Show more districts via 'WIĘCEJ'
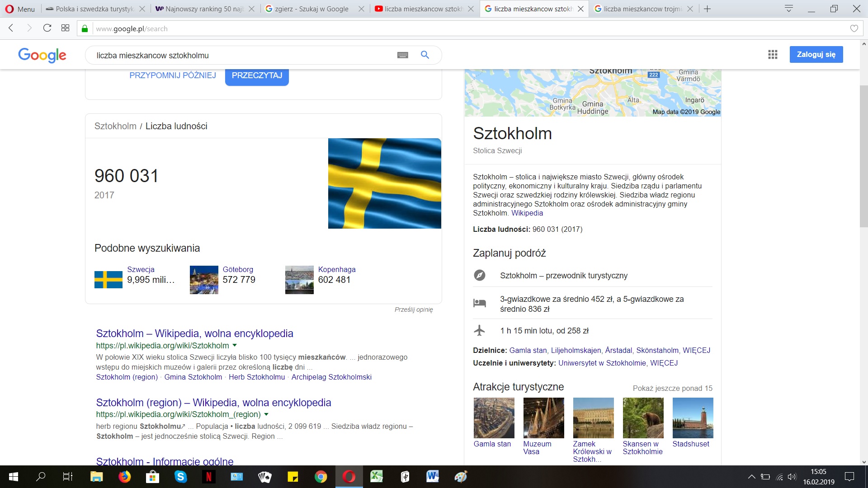This screenshot has width=868, height=488. coord(696,351)
